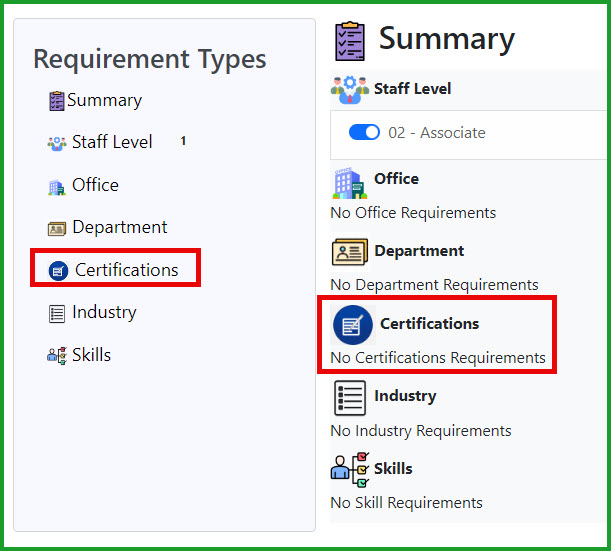Click the Summary clipboard icon in sidebar
Image resolution: width=611 pixels, height=551 pixels.
click(57, 101)
